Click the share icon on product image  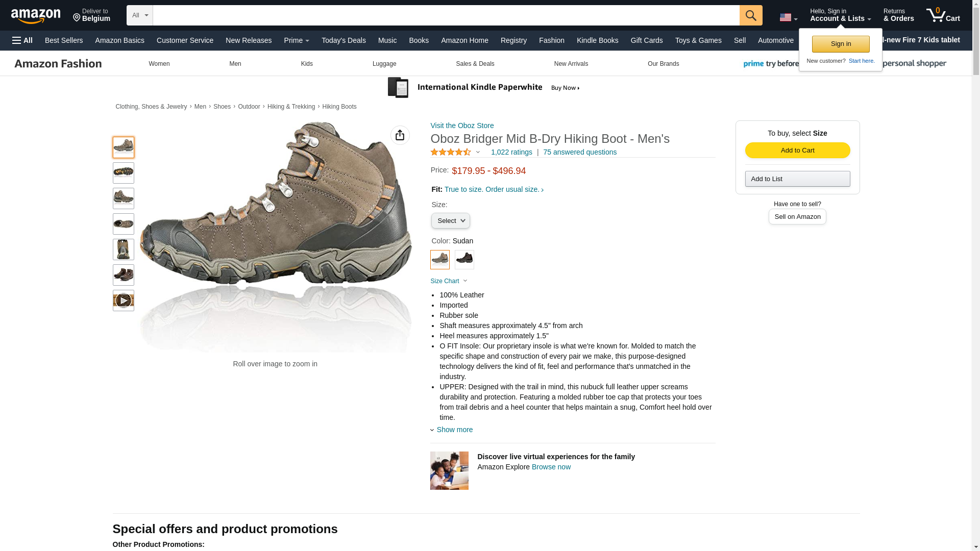coord(400,135)
